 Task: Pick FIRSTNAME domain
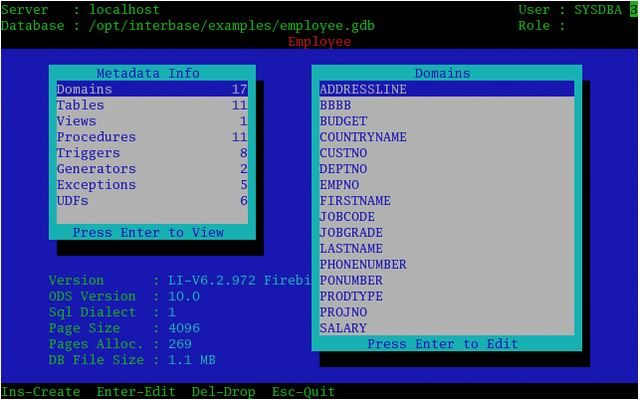(x=447, y=200)
